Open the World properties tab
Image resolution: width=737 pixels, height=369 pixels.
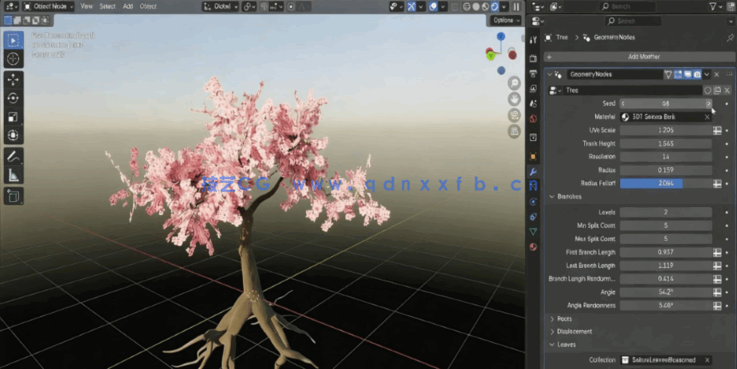pos(533,118)
